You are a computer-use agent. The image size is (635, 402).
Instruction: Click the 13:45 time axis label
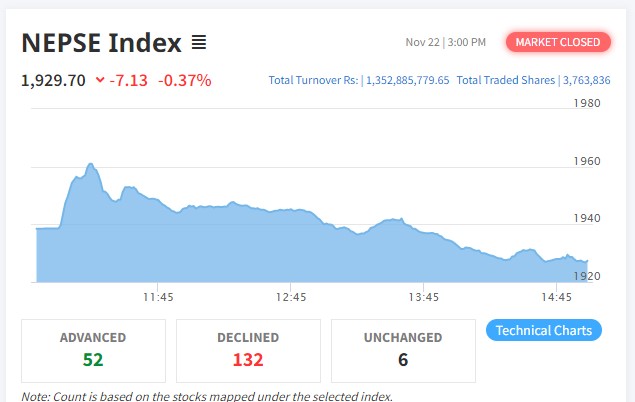424,297
